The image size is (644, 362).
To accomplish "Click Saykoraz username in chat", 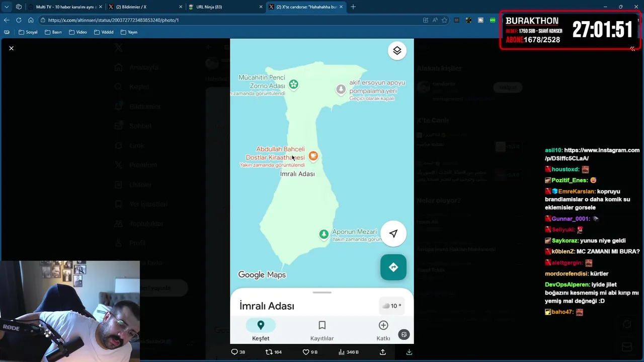I will [x=565, y=241].
